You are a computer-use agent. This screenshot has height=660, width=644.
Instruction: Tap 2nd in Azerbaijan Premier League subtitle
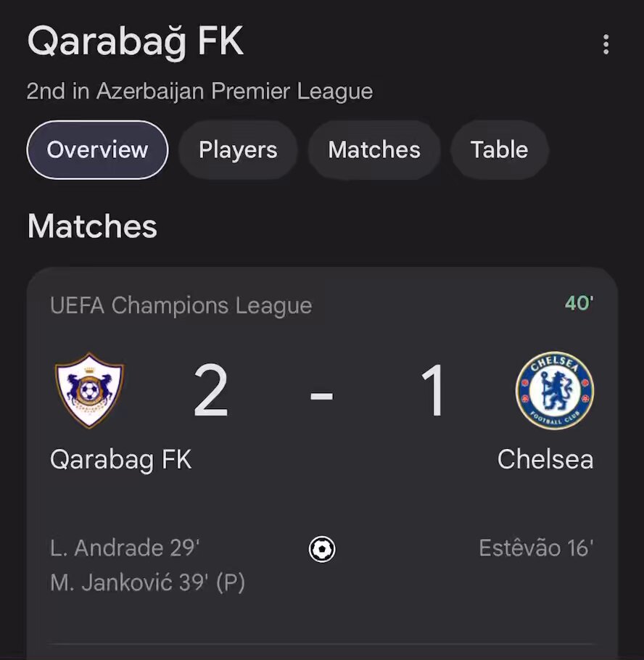pos(199,91)
